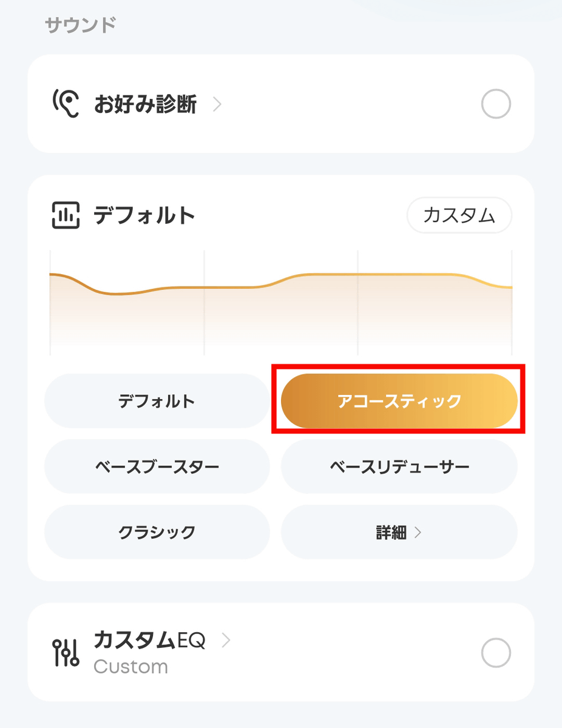Open お好み診断 via its chevron arrow
Image resolution: width=562 pixels, height=728 pixels.
point(217,104)
